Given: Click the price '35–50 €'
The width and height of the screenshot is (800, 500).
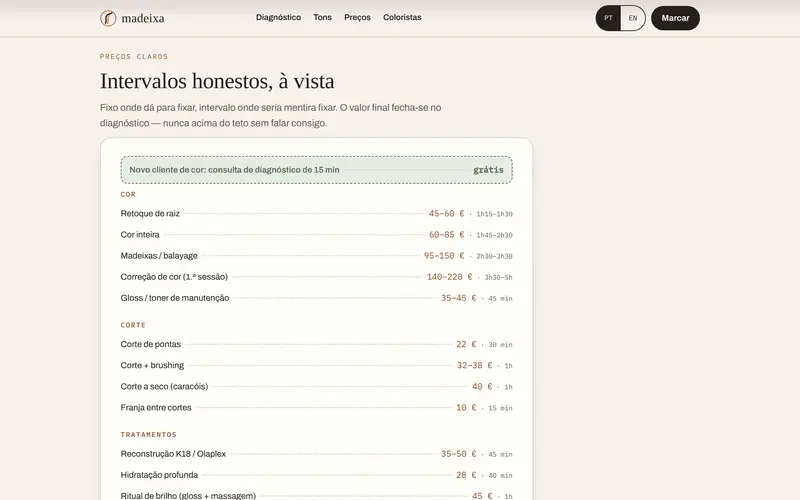Looking at the screenshot, I should [x=459, y=454].
